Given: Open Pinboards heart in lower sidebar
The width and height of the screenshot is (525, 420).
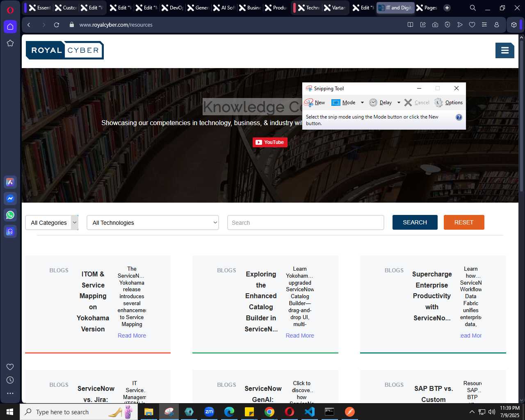Looking at the screenshot, I should tap(10, 367).
